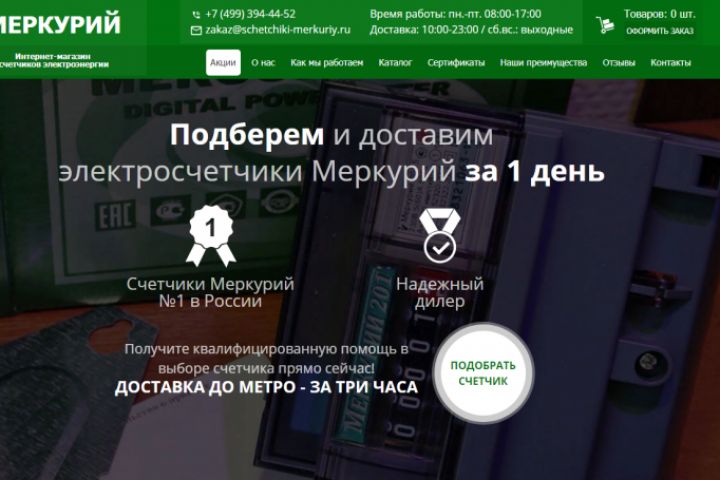Open Как мы работаем section

(327, 62)
